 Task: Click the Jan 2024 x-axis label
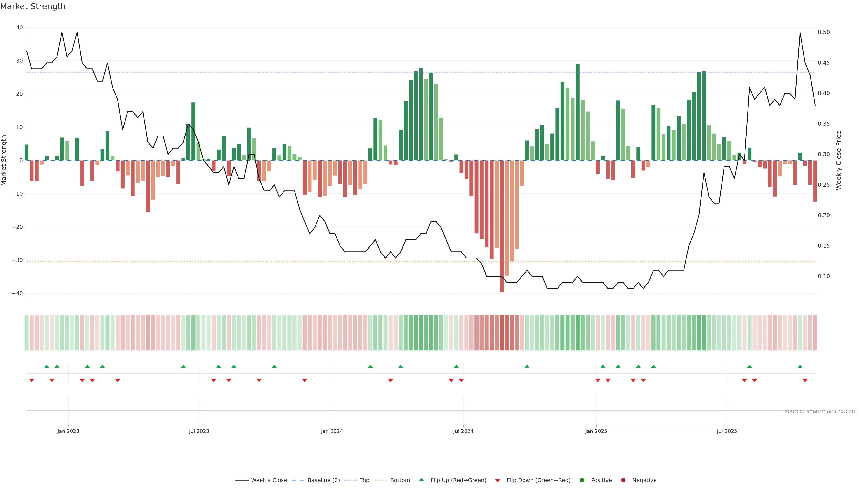pyautogui.click(x=332, y=431)
